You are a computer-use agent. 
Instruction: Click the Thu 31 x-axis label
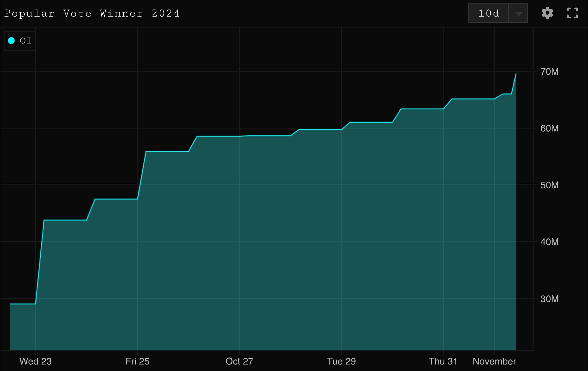443,361
